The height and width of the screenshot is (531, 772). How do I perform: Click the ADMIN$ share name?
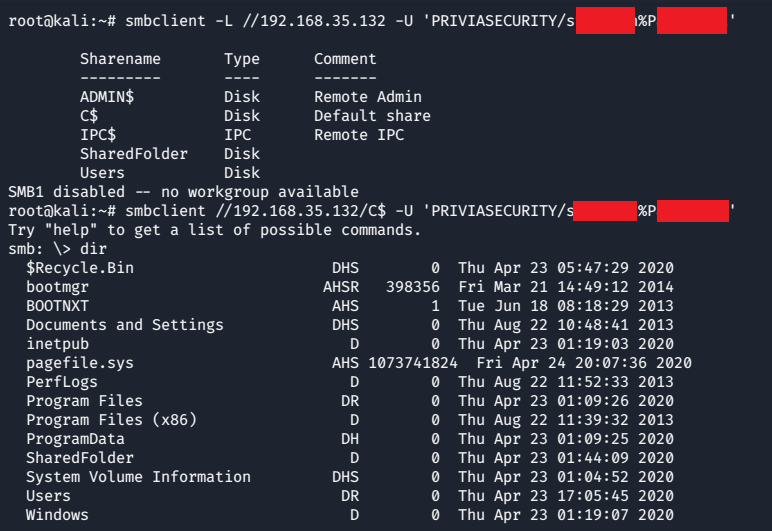(x=107, y=97)
